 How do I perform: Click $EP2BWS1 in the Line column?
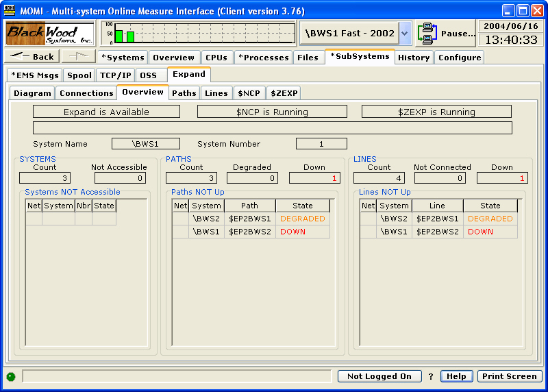click(437, 219)
